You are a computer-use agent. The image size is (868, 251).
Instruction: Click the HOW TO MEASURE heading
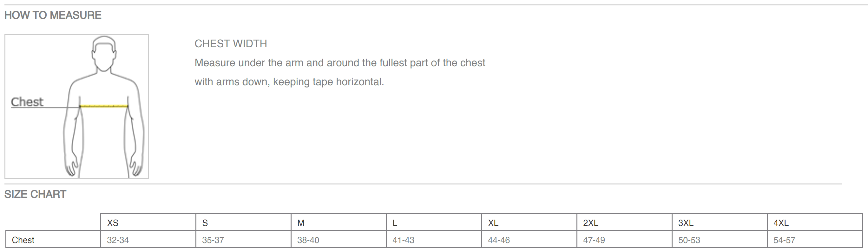tap(53, 15)
